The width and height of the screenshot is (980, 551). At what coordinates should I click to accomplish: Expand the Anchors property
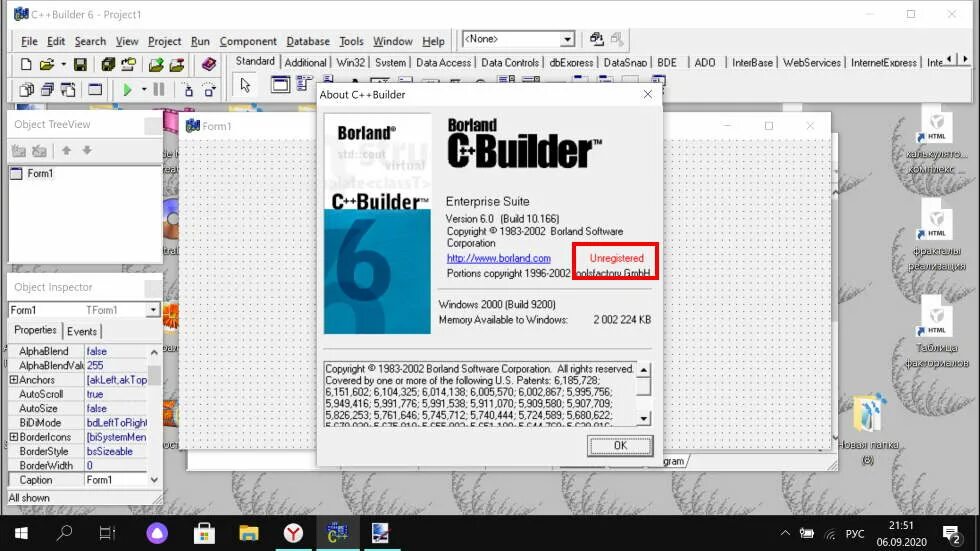point(14,379)
